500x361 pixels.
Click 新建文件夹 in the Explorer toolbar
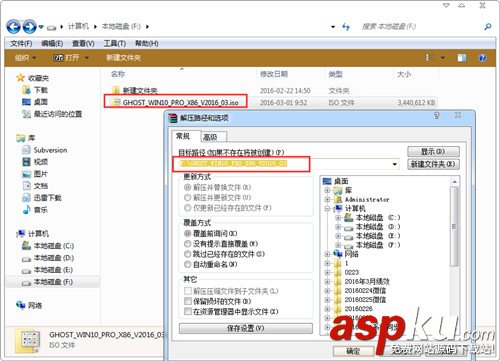[123, 58]
